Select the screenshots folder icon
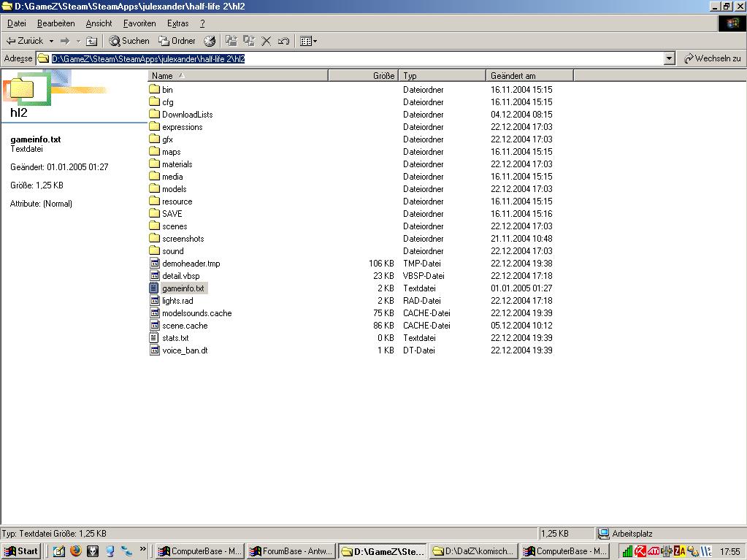This screenshot has height=560, width=747. tap(154, 237)
